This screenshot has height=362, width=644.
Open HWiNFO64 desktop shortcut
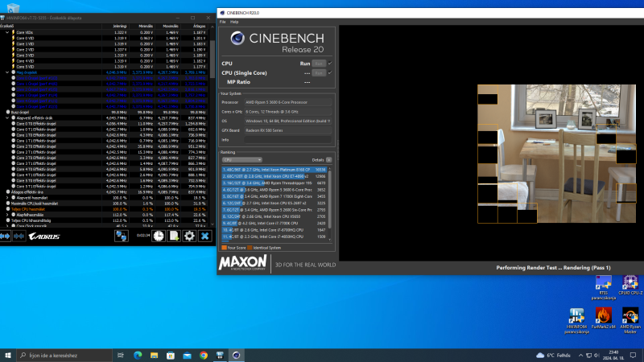coord(576,321)
